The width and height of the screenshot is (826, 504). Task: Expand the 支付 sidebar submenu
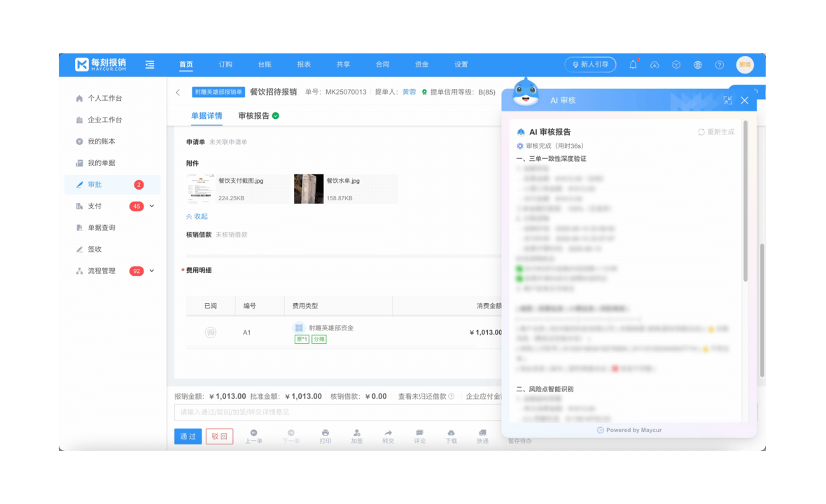(152, 206)
